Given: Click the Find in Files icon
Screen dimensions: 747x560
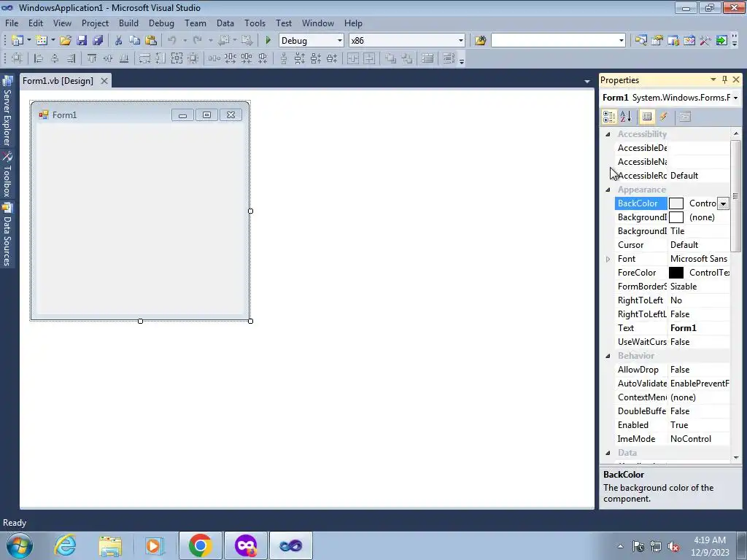Looking at the screenshot, I should pyautogui.click(x=480, y=41).
